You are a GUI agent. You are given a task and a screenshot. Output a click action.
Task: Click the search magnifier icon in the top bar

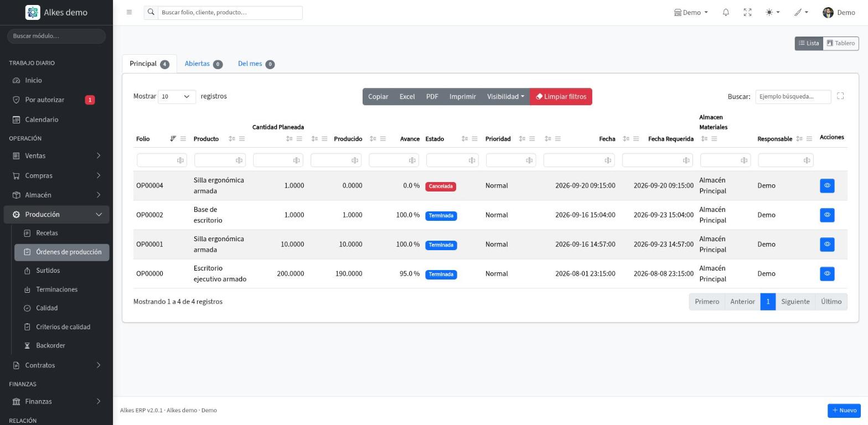click(x=151, y=12)
